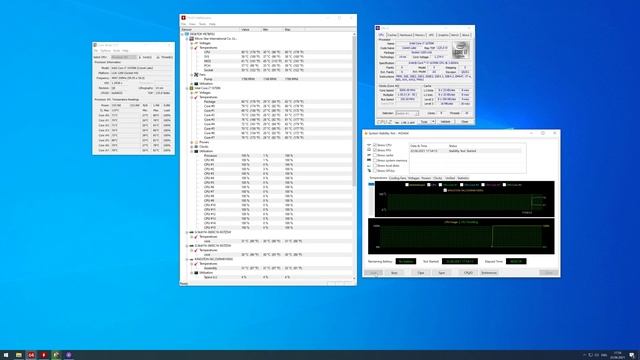Switch to the Mainboard tab in CPU-Z
Viewport: 640px width, 360px height.
pyautogui.click(x=406, y=35)
